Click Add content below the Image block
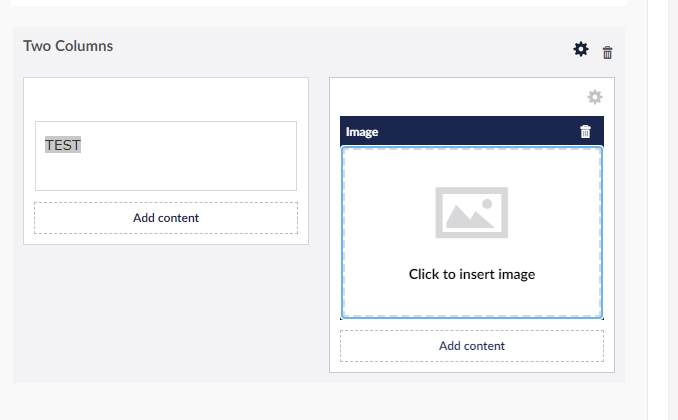 472,346
